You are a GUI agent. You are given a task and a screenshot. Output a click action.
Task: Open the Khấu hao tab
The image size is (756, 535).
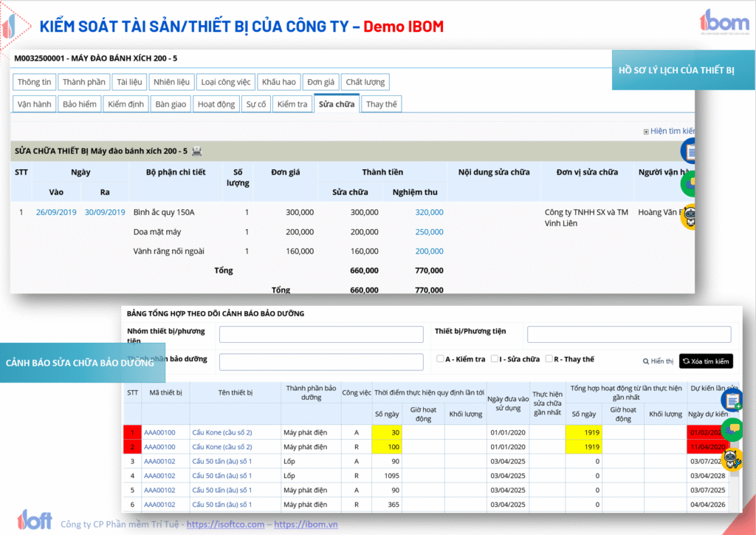tap(279, 82)
